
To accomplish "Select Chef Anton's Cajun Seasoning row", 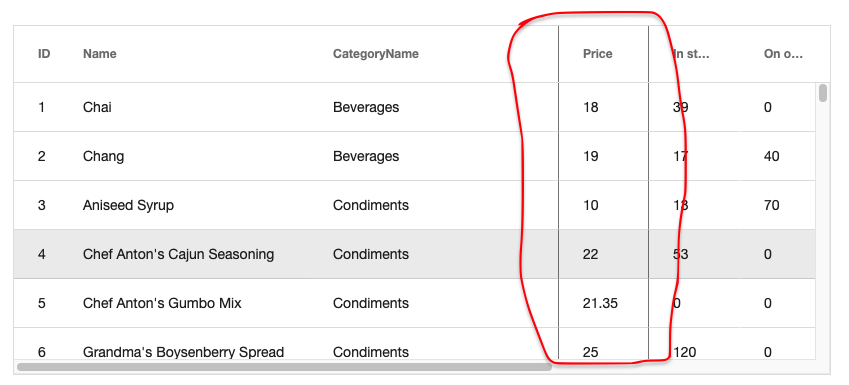I will [414, 254].
